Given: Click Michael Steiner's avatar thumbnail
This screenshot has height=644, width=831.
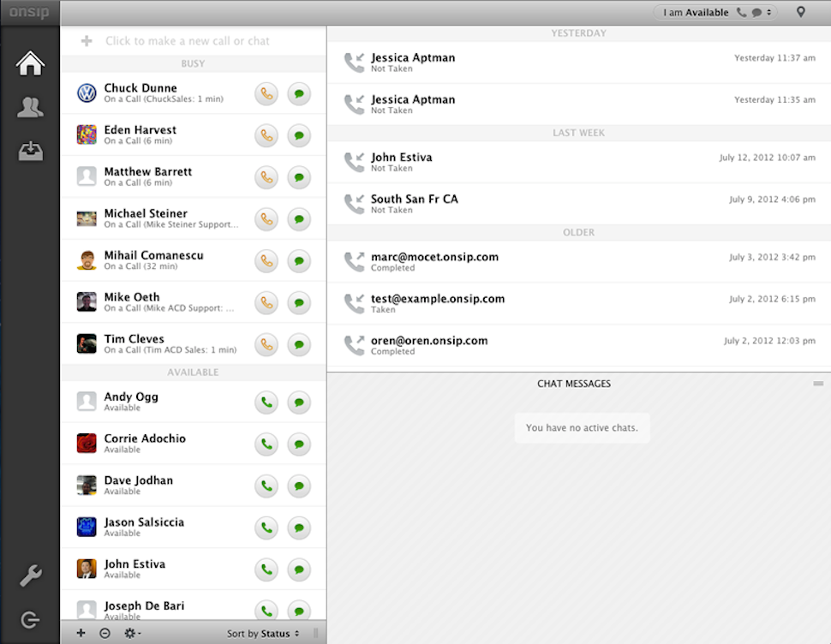Looking at the screenshot, I should coord(87,218).
